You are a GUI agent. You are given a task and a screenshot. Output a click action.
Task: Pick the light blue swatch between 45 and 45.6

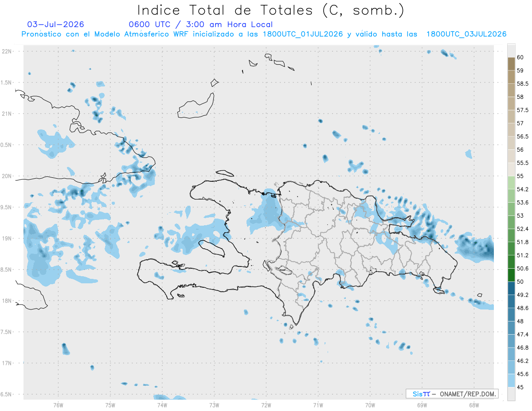[x=511, y=380]
